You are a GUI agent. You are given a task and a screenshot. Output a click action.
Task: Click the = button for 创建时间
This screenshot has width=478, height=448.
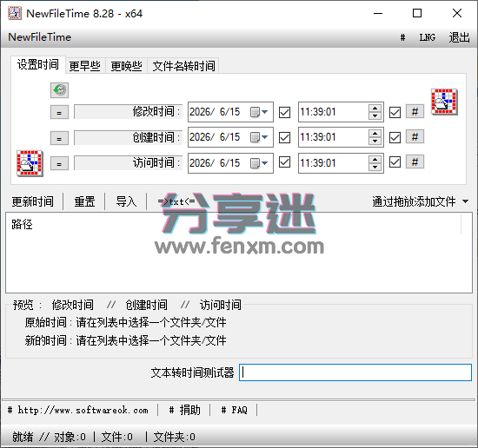59,138
